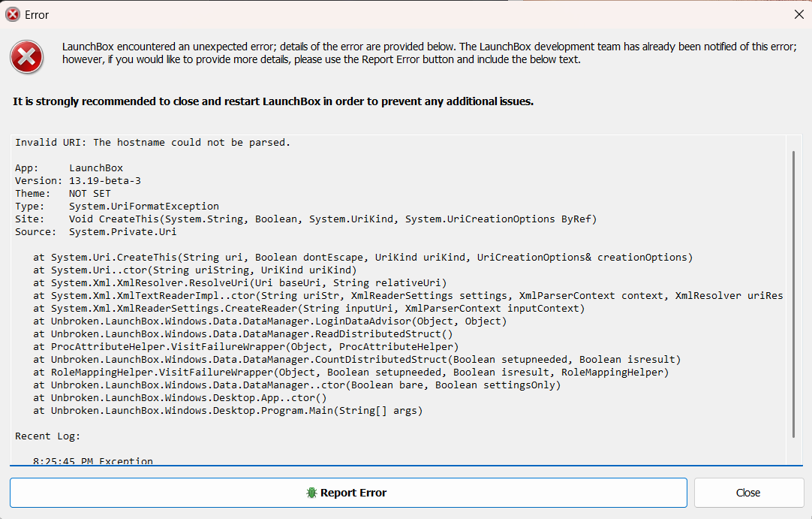Click the bold restart LaunchBox recommendation

[x=273, y=101]
